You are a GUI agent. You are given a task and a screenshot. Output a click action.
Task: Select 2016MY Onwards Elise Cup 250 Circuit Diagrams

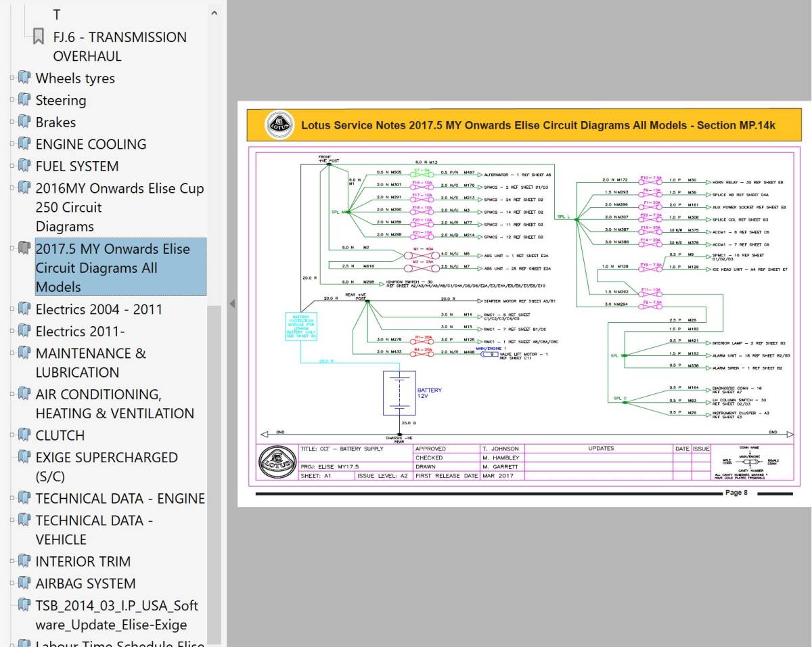(120, 207)
